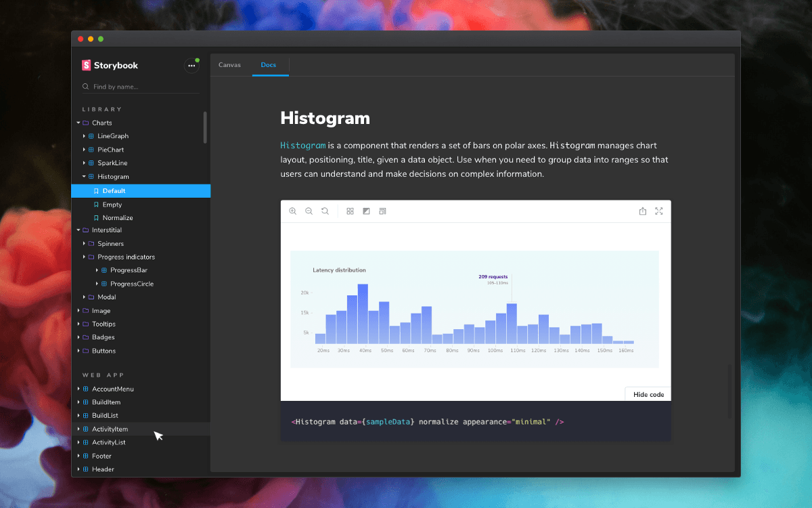Viewport: 812px width, 508px height.
Task: Click the highlighted 110ms histogram bar
Action: pyautogui.click(x=512, y=324)
